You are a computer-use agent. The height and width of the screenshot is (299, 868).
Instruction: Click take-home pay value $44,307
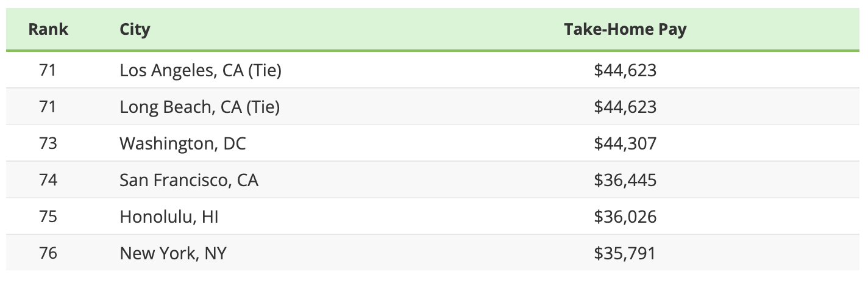[625, 144]
